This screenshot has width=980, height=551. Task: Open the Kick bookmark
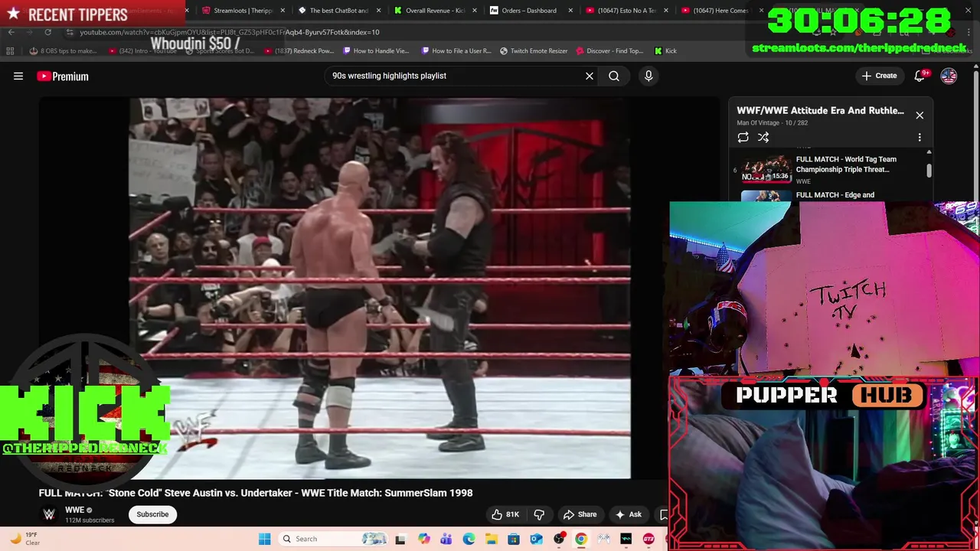click(665, 51)
